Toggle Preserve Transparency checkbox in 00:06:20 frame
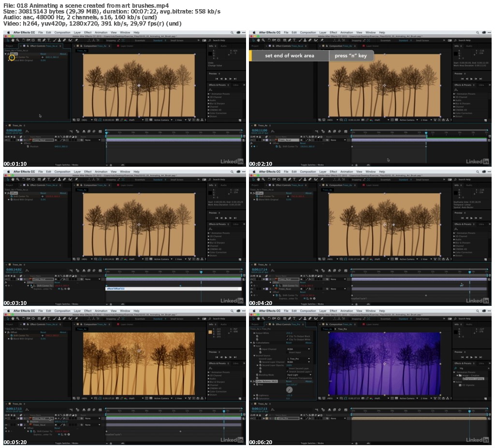The image size is (495, 448). pos(287,378)
